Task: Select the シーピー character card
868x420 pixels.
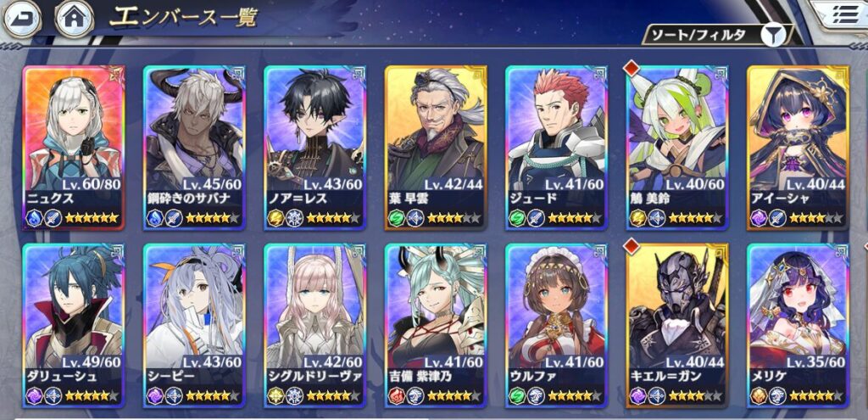Action: pos(194,326)
